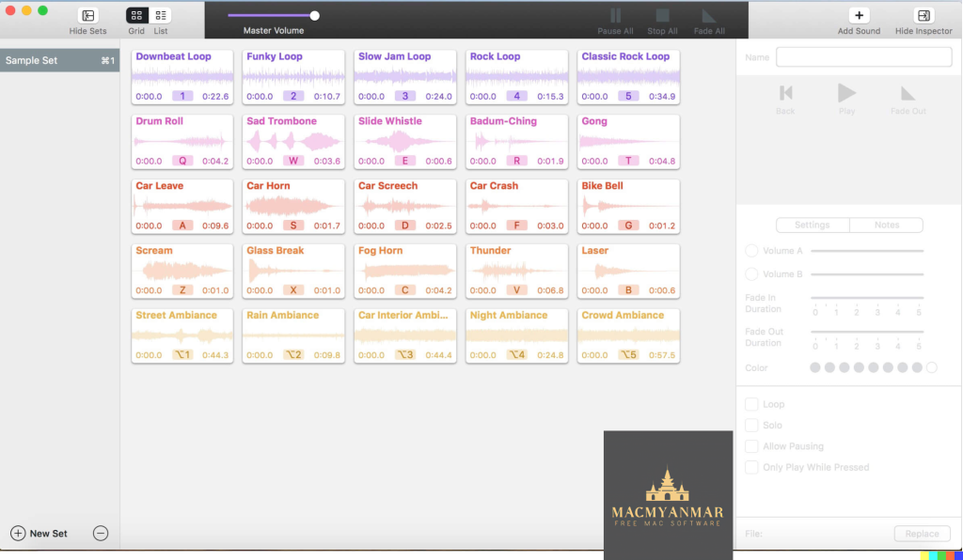Viewport: 963px width, 560px height.
Task: Enable the Solo checkbox
Action: [751, 425]
